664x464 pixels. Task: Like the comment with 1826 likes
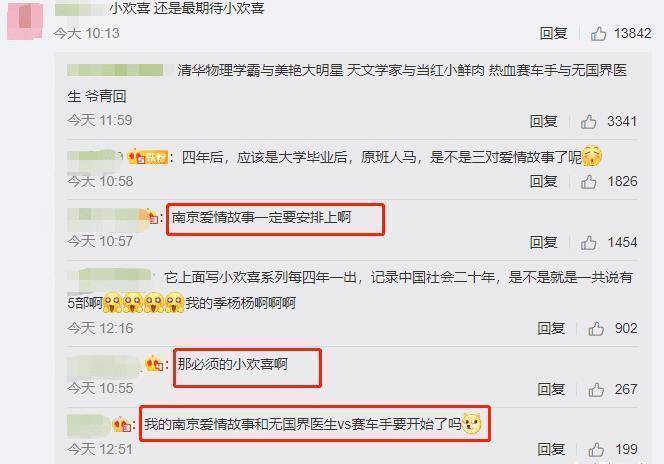pyautogui.click(x=588, y=182)
